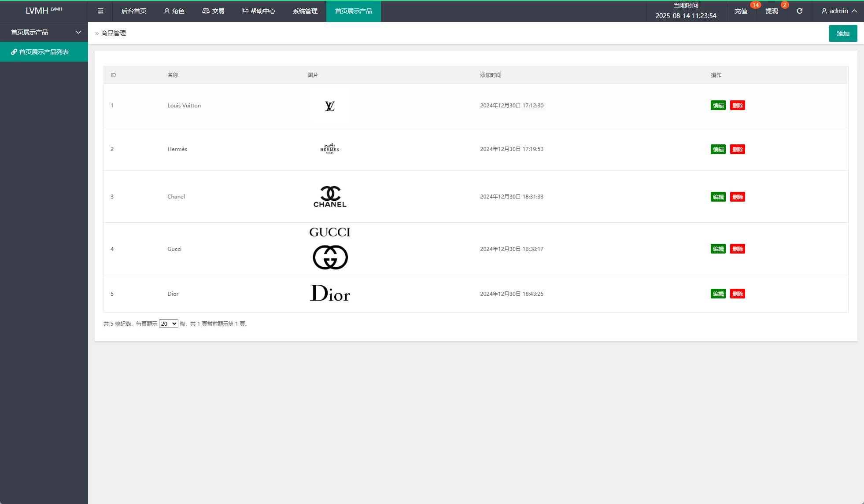Click the LVMH logo title

click(x=44, y=11)
